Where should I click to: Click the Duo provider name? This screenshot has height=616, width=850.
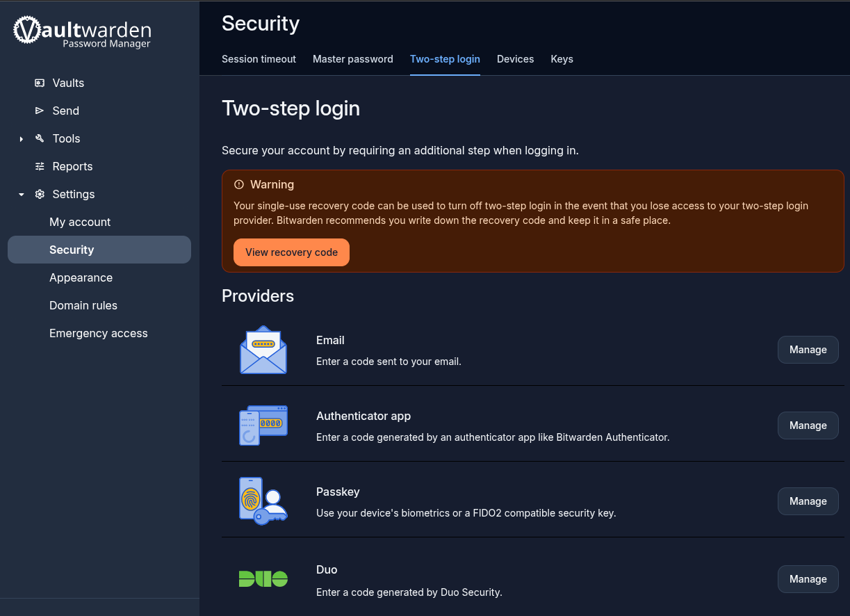pyautogui.click(x=327, y=569)
